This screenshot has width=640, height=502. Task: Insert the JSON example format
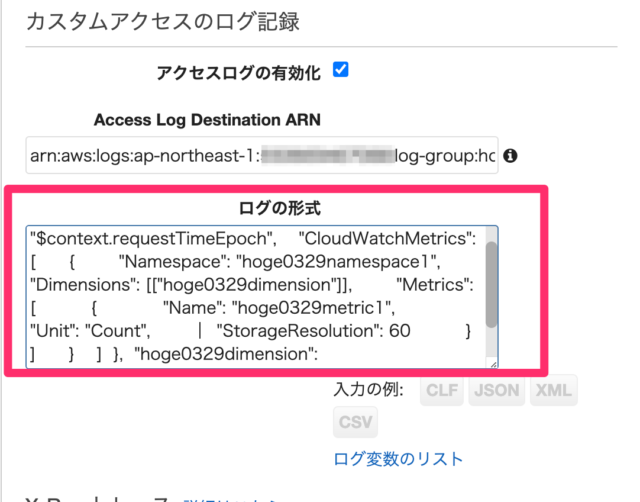(496, 390)
